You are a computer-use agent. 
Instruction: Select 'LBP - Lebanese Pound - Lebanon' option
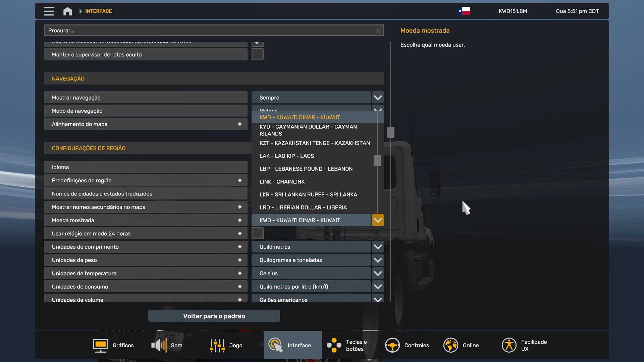[306, 169]
